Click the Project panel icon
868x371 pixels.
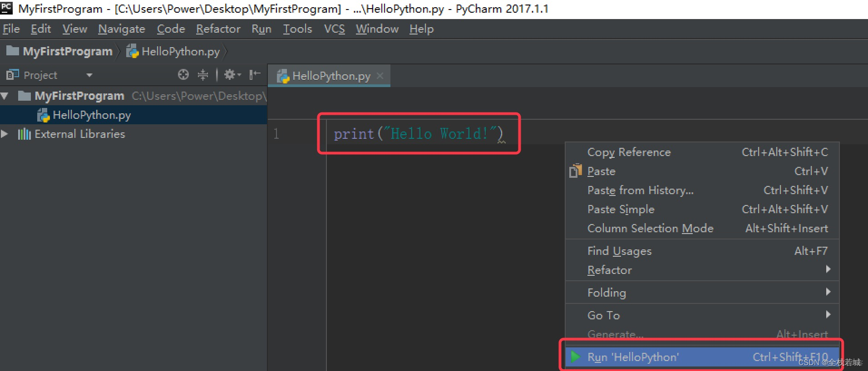point(12,74)
